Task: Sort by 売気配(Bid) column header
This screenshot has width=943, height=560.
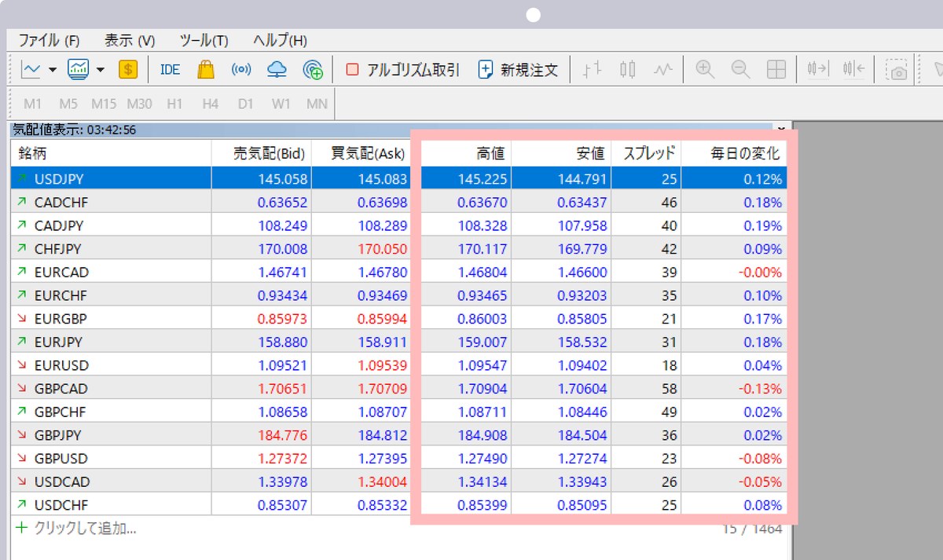Action: point(262,154)
